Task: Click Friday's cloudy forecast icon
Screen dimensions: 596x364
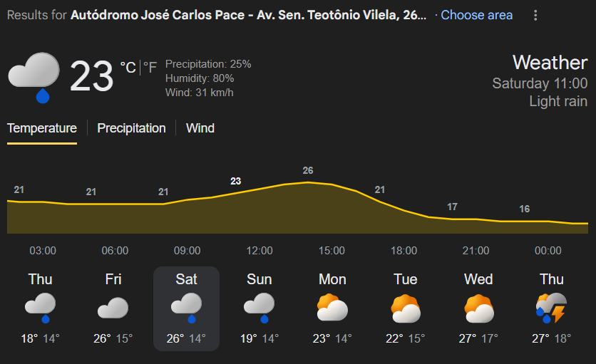Action: [113, 308]
